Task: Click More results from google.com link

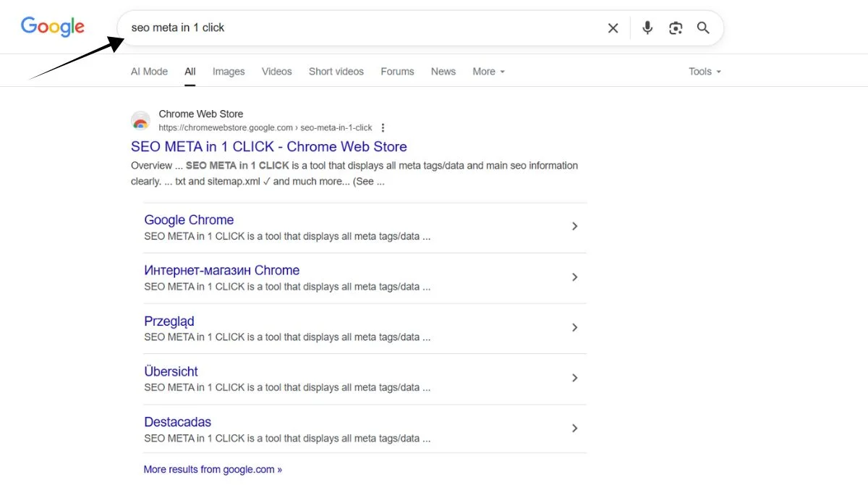Action: [x=213, y=469]
